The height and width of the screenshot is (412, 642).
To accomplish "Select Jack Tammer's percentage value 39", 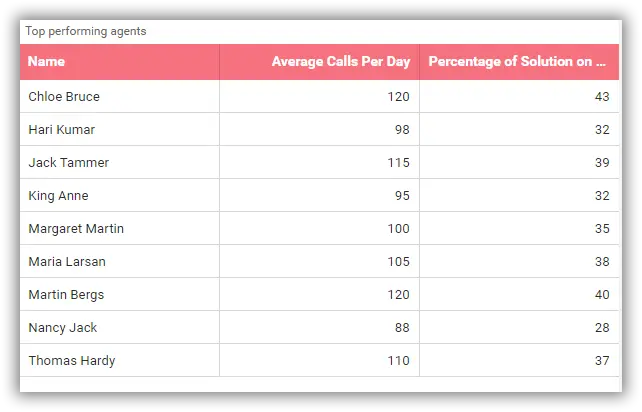I will [602, 163].
